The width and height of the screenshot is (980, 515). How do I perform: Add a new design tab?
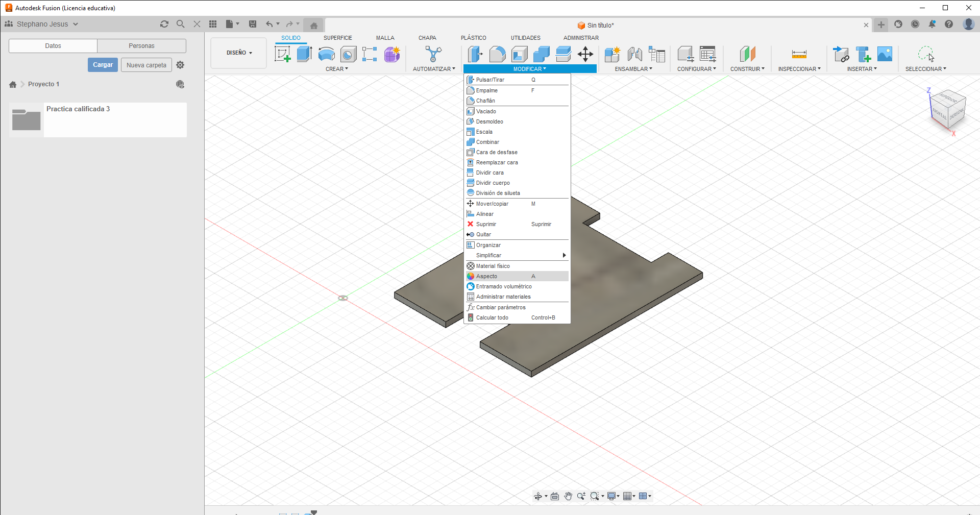tap(881, 24)
